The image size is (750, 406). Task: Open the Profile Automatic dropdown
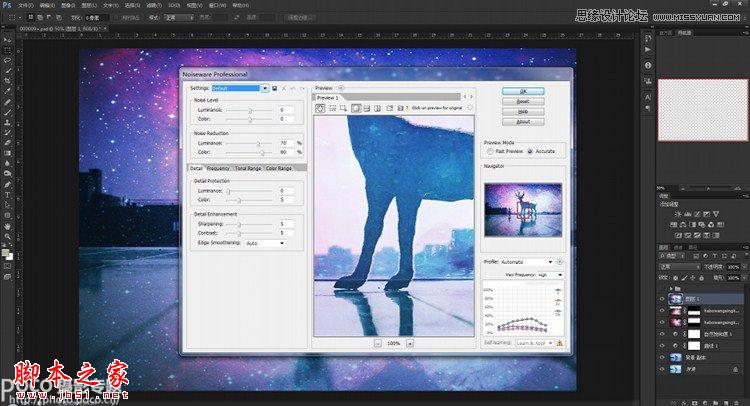pyautogui.click(x=527, y=262)
